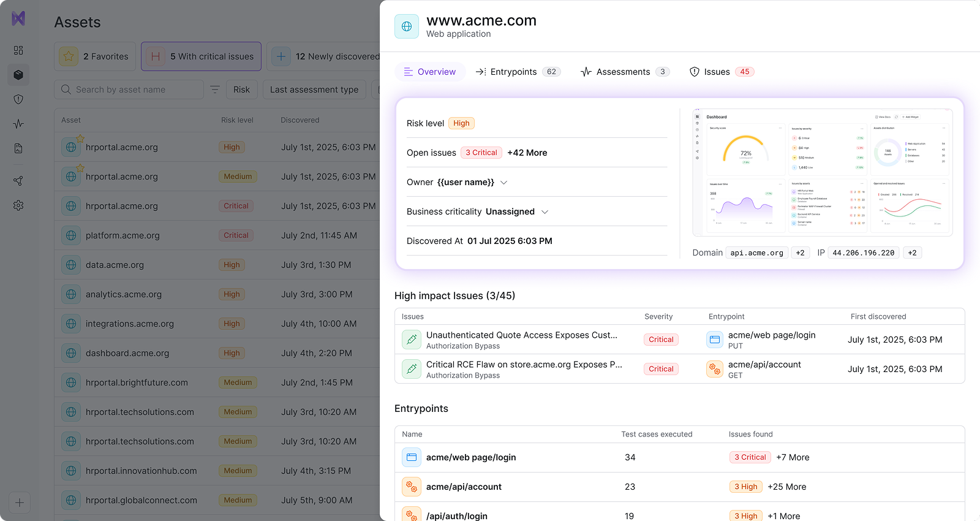Click the +42 More open issues link
The image size is (980, 521).
527,153
